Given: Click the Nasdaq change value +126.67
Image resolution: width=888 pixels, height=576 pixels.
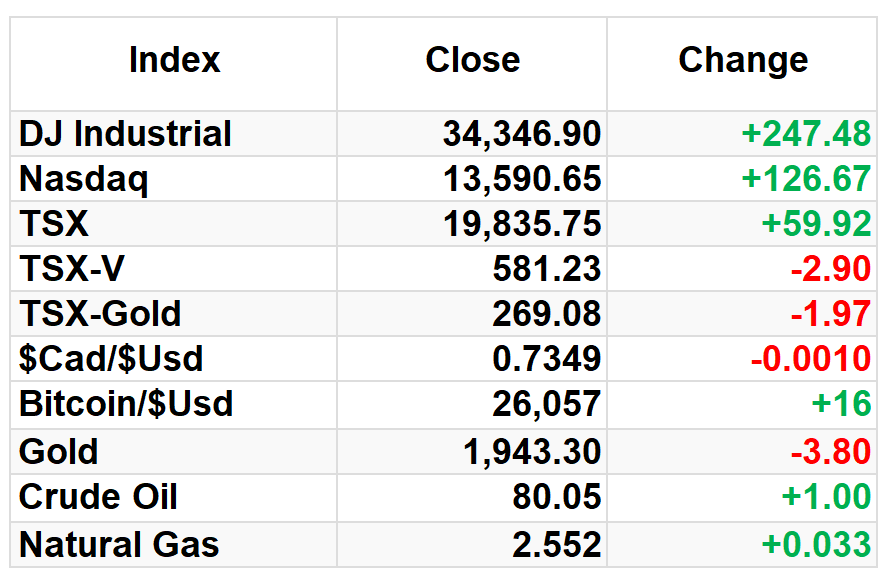Looking at the screenshot, I should point(806,179).
